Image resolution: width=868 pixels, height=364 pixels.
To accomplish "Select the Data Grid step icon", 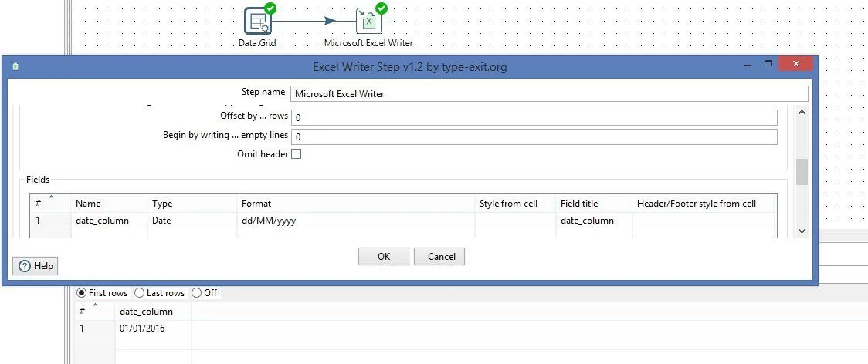I will [257, 21].
